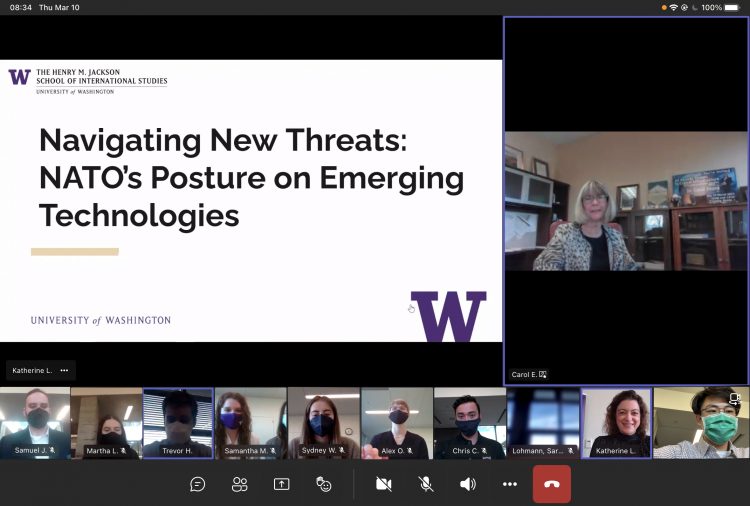This screenshot has width=750, height=506.
Task: Show the participants list icon
Action: [239, 484]
